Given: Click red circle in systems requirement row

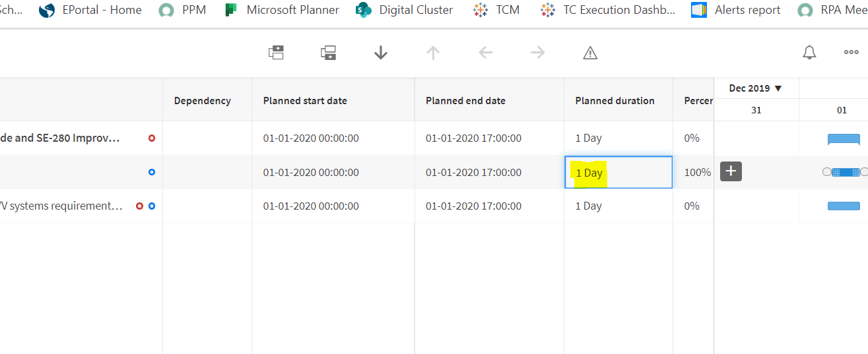Looking at the screenshot, I should click(x=139, y=206).
